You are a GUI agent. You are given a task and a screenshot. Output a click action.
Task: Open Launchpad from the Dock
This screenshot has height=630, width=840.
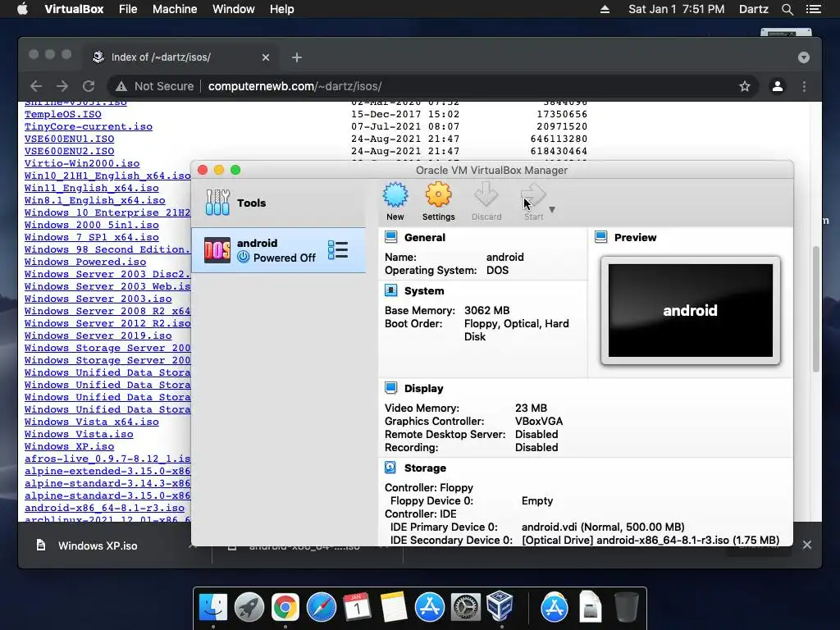point(249,607)
